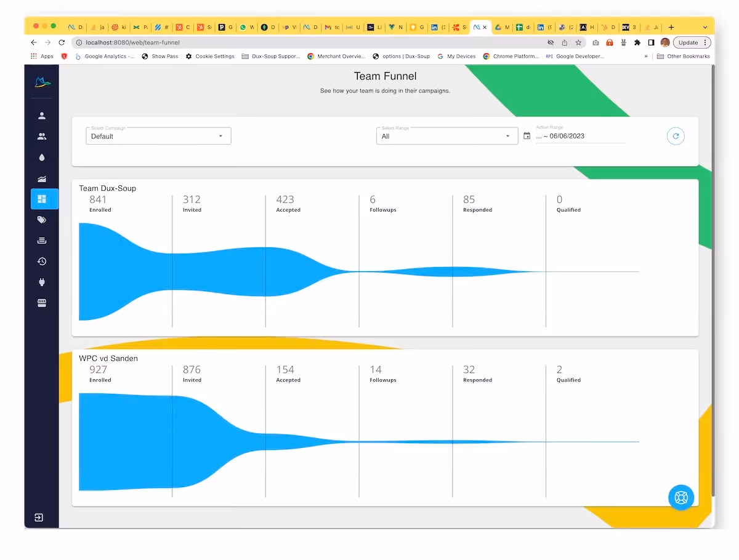The image size is (739, 560).
Task: Click the 2 Qualified value
Action: pyautogui.click(x=559, y=370)
